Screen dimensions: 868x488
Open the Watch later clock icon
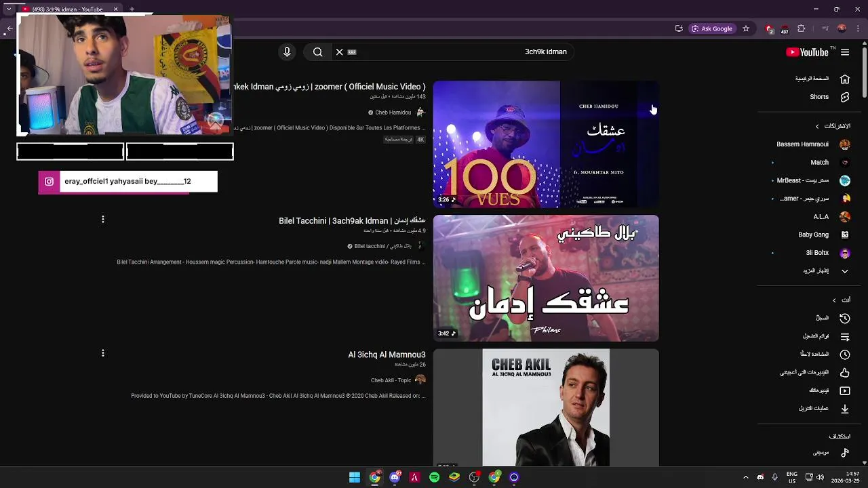point(845,354)
